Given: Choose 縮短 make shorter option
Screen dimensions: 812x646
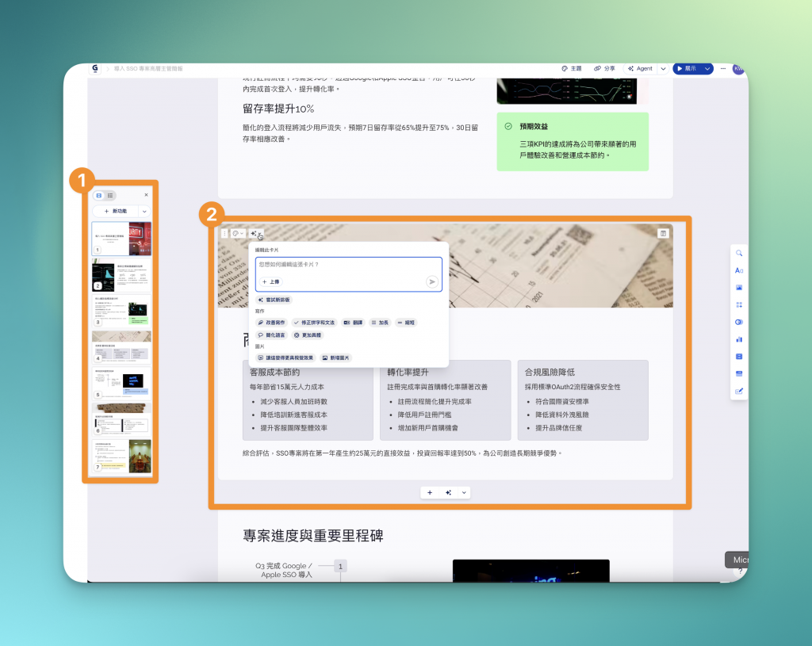Looking at the screenshot, I should click(x=406, y=323).
